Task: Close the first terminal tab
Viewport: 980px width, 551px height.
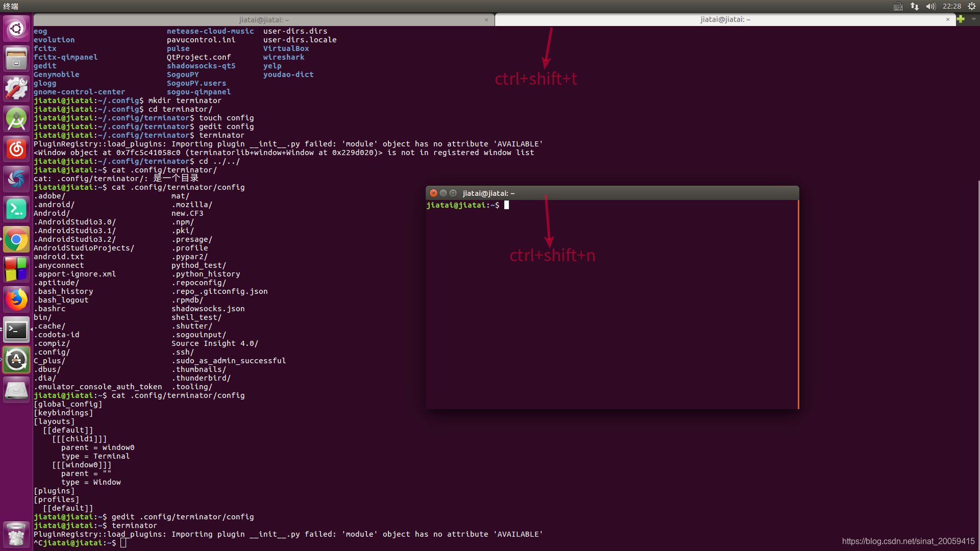Action: tap(486, 20)
